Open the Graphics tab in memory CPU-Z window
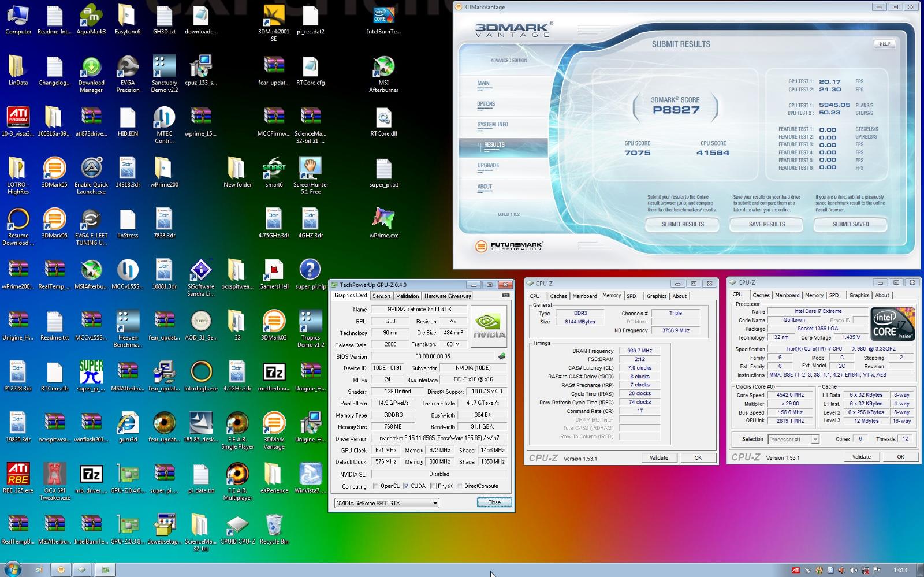The width and height of the screenshot is (924, 577). tap(657, 296)
